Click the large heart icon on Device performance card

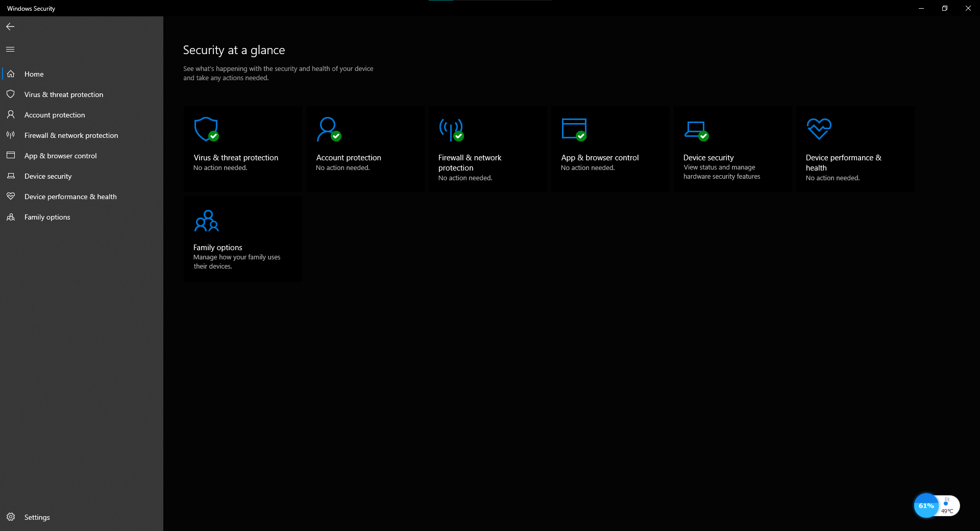click(819, 129)
